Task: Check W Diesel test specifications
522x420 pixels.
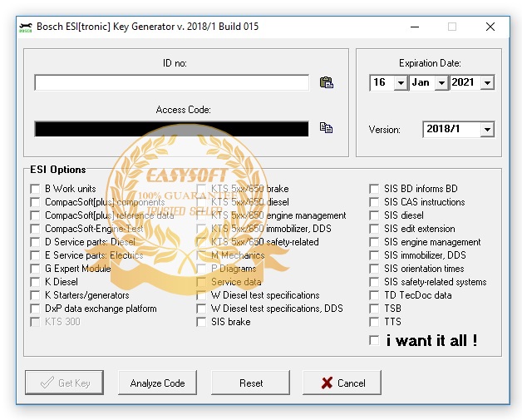Action: tap(201, 295)
